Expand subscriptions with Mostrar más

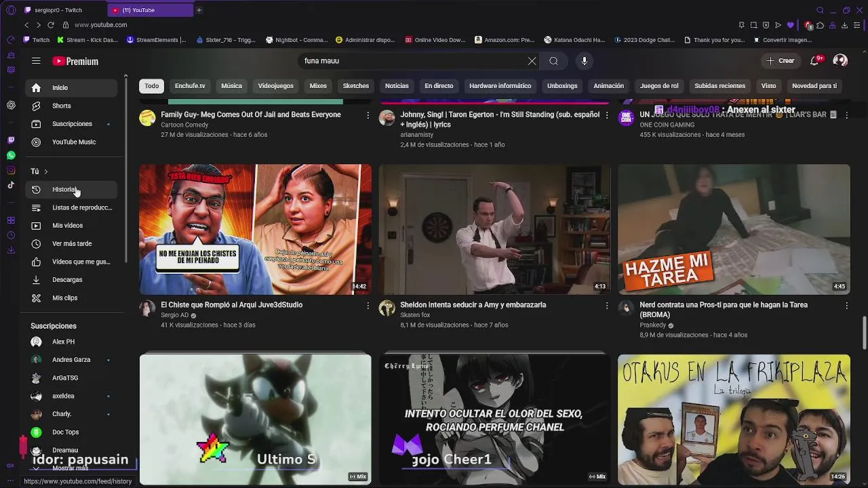pyautogui.click(x=71, y=468)
